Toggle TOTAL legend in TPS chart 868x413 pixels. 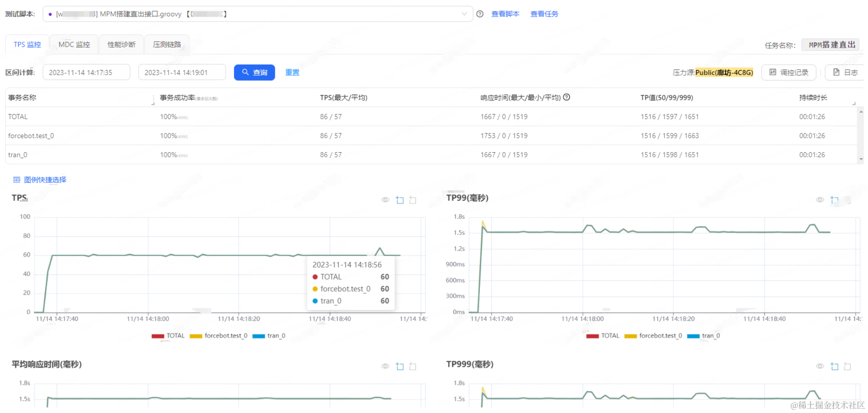tap(168, 336)
